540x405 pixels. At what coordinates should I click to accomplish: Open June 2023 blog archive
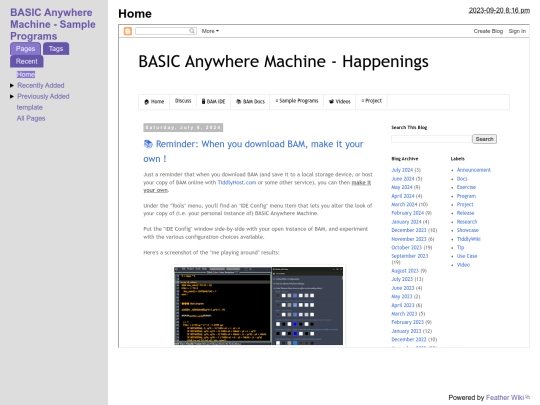pyautogui.click(x=403, y=288)
